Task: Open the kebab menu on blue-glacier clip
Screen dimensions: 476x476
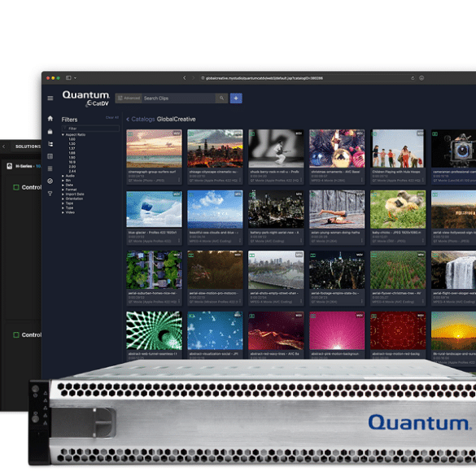Action: coord(179,241)
